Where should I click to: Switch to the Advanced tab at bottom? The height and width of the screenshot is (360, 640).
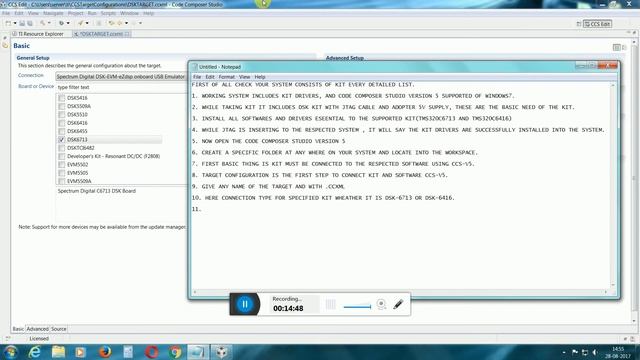pyautogui.click(x=38, y=329)
